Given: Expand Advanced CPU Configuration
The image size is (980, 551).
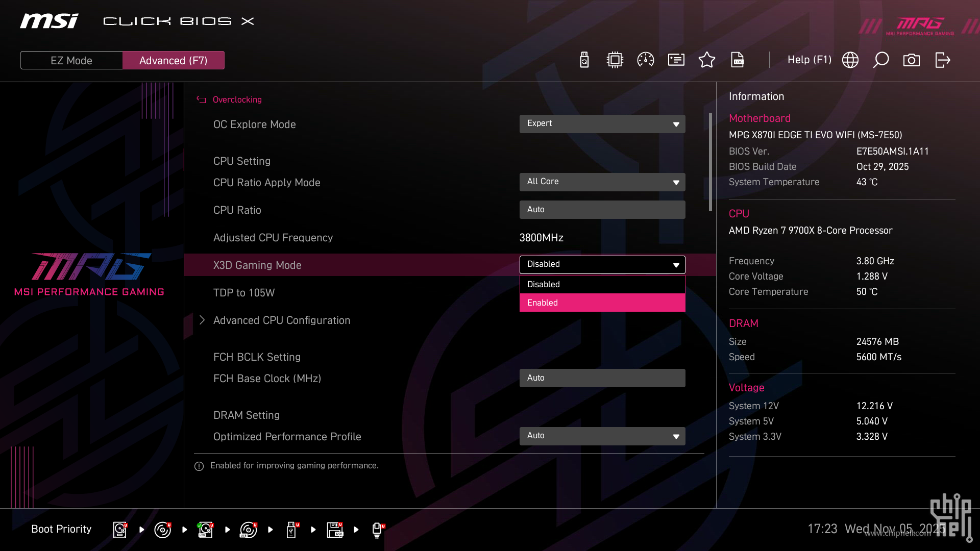Looking at the screenshot, I should 281,320.
